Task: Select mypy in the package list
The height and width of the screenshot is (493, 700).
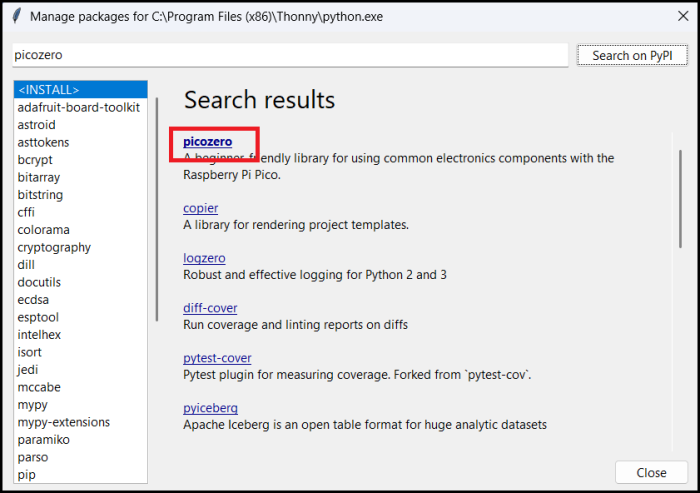Action: (x=81, y=405)
